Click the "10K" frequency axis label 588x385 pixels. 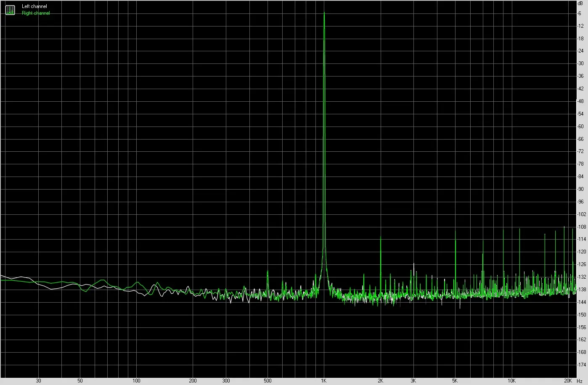(x=511, y=381)
